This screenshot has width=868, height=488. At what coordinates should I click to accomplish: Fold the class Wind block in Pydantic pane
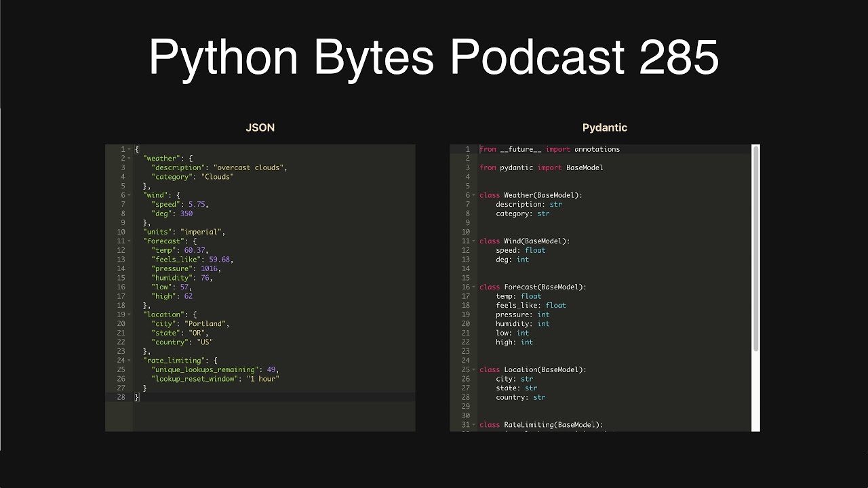[474, 241]
